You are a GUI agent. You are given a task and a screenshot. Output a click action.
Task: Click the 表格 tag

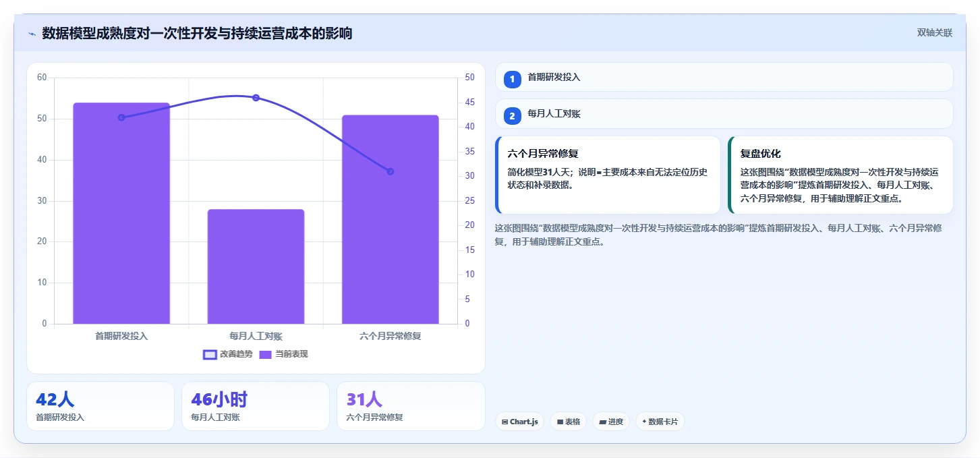tap(569, 422)
